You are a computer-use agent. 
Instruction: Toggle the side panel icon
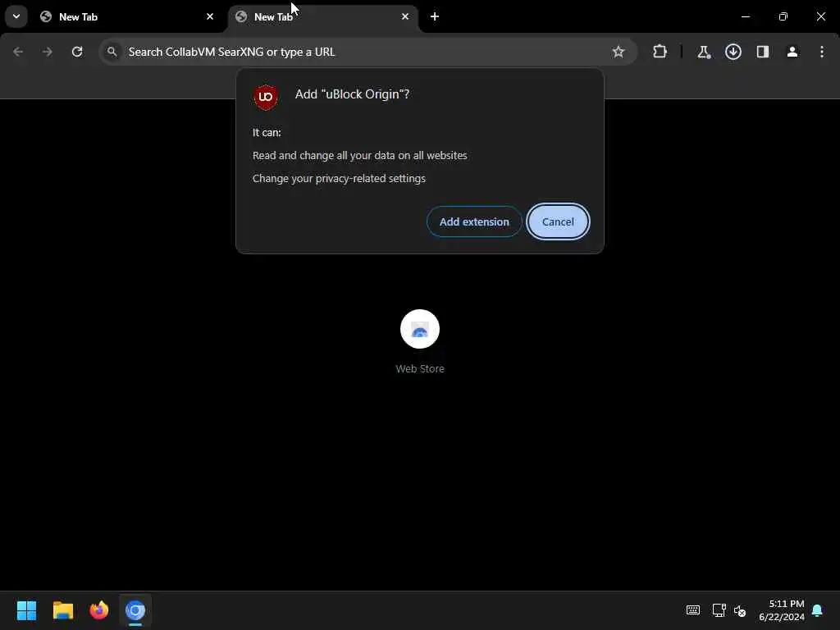pos(763,52)
